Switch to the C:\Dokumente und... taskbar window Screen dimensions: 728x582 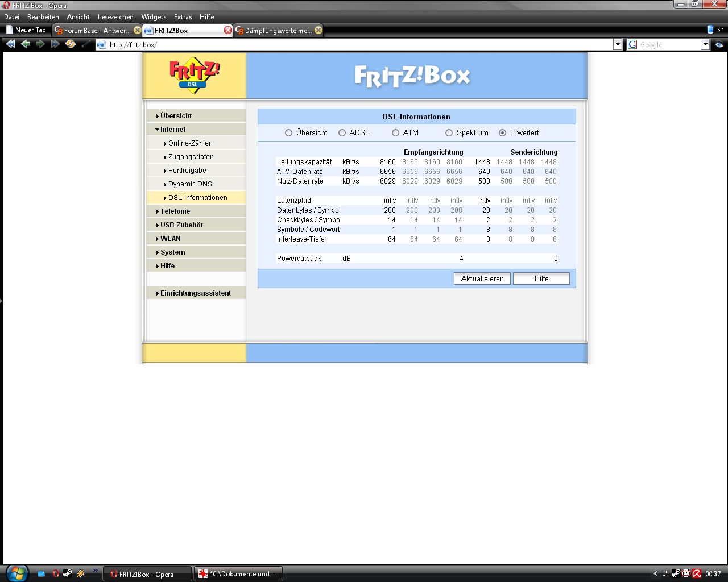pyautogui.click(x=238, y=573)
